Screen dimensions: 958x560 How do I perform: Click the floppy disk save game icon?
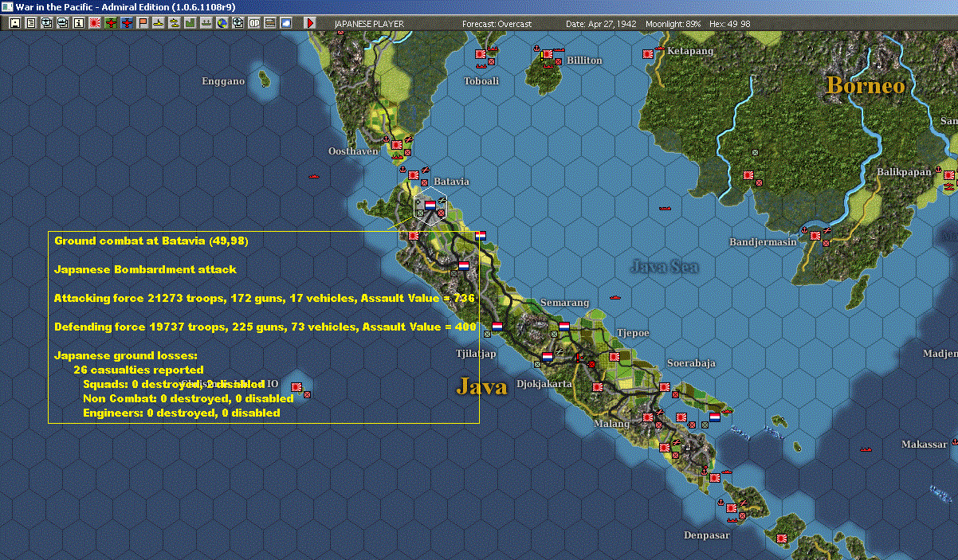[x=14, y=24]
